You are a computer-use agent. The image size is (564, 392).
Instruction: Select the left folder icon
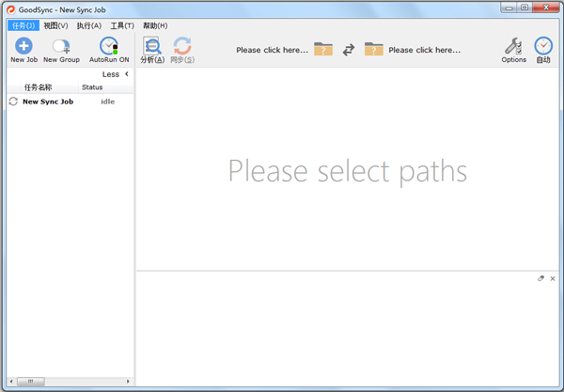click(323, 50)
